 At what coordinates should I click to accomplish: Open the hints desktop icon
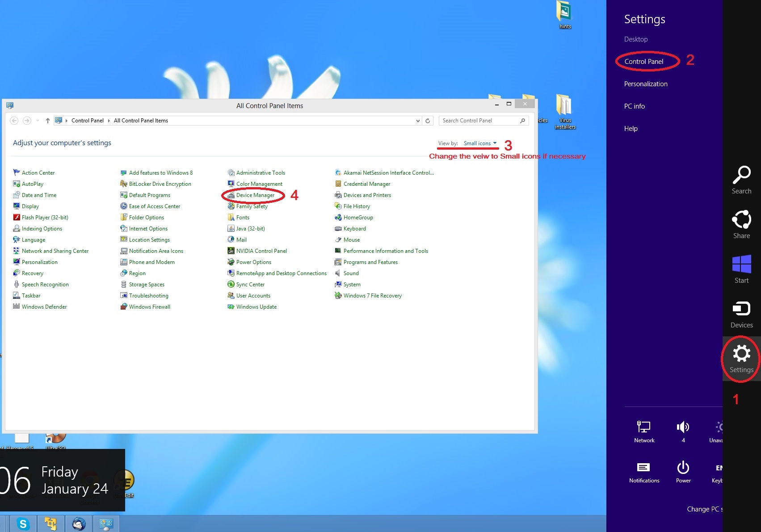[564, 15]
